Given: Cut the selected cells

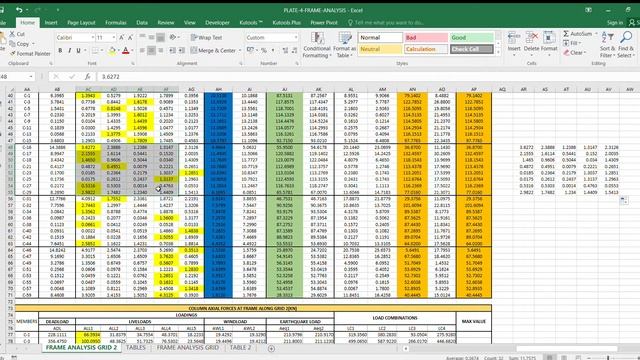Looking at the screenshot, I should click(x=17, y=34).
